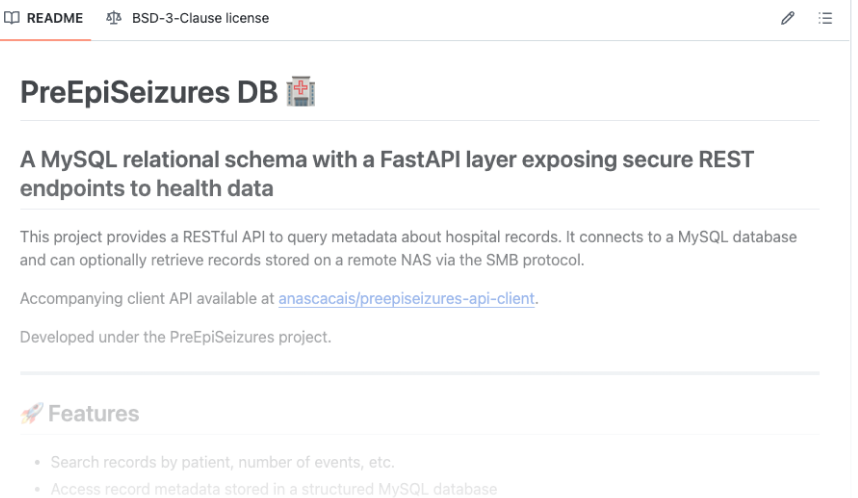Click the rocket emoji beside Features
The image size is (858, 498).
point(31,414)
